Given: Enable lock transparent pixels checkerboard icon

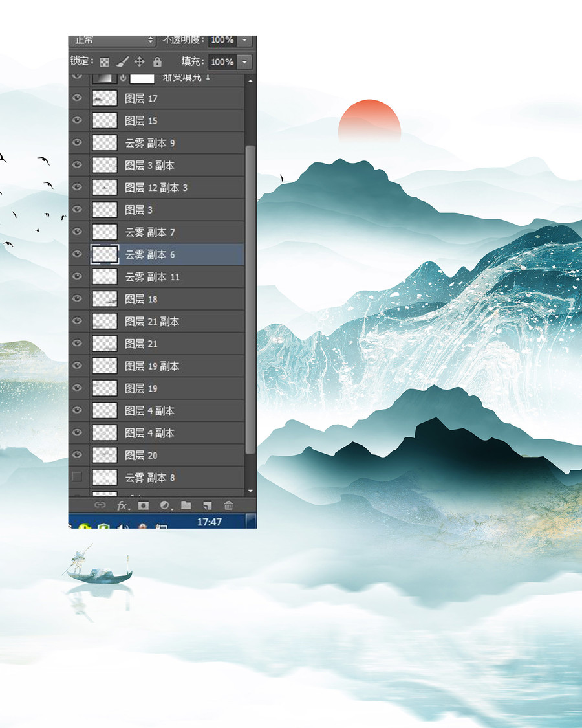Looking at the screenshot, I should pos(104,61).
